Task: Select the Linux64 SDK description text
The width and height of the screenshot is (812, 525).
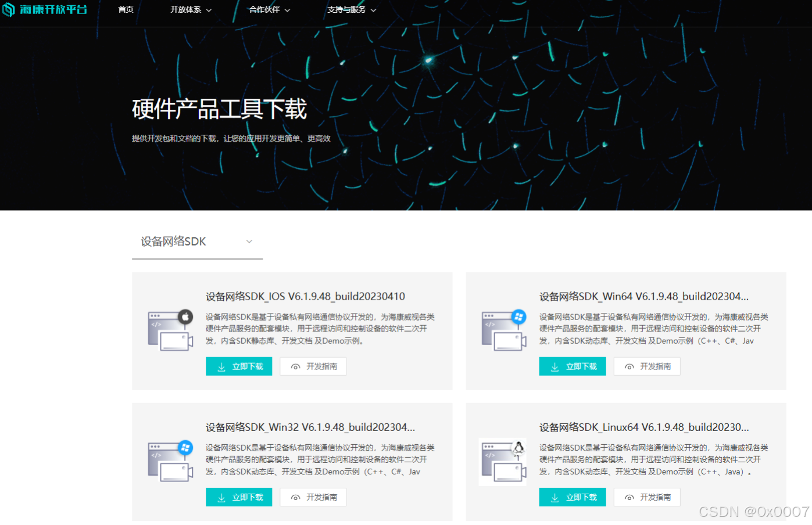Action: click(x=654, y=459)
